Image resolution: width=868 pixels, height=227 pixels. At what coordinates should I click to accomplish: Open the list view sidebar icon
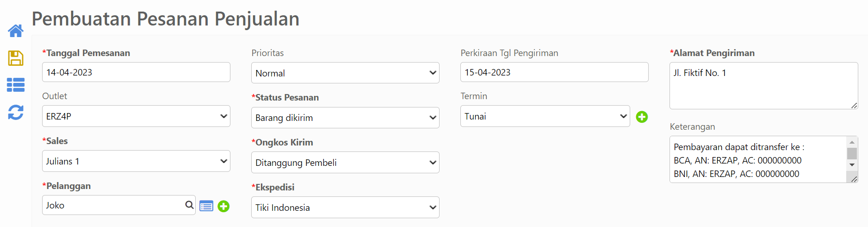click(x=16, y=85)
